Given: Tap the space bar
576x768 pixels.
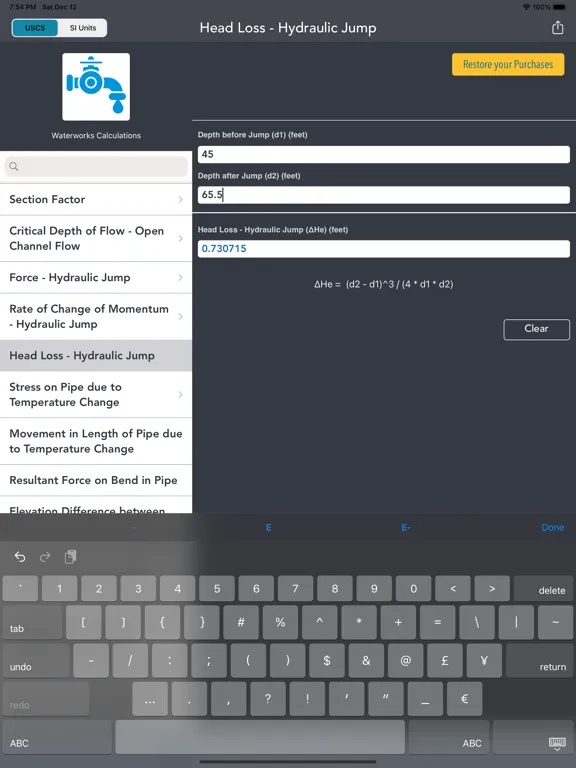Looking at the screenshot, I should coord(260,737).
